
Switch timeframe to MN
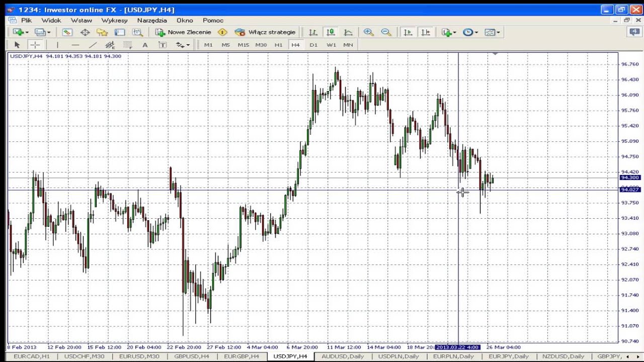(x=348, y=45)
